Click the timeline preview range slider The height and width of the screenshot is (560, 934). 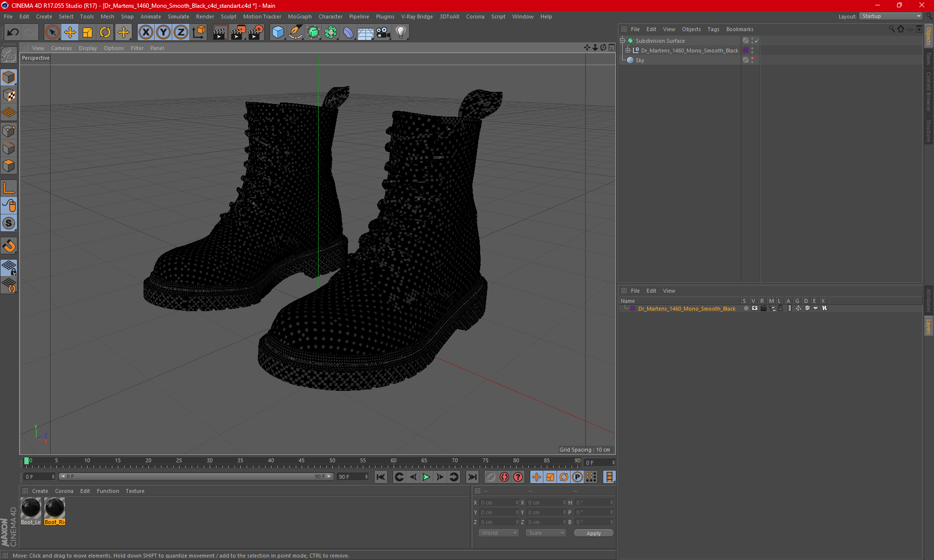coord(196,476)
